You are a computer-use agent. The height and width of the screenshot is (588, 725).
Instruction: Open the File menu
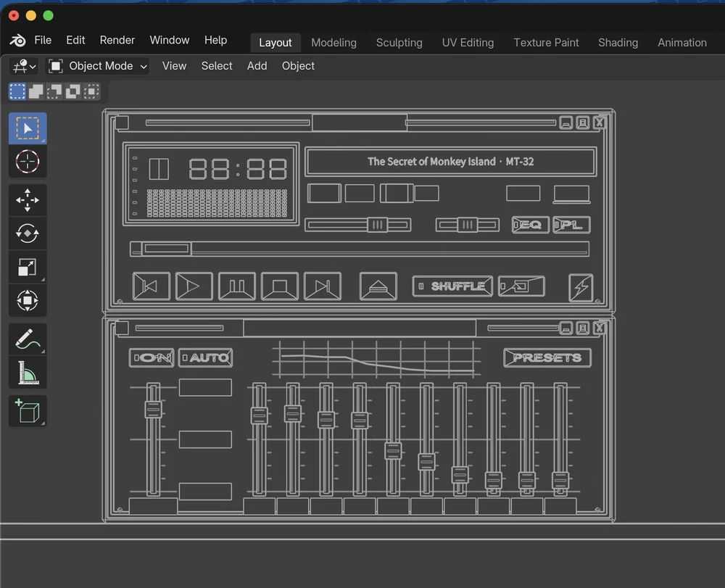[x=43, y=40]
